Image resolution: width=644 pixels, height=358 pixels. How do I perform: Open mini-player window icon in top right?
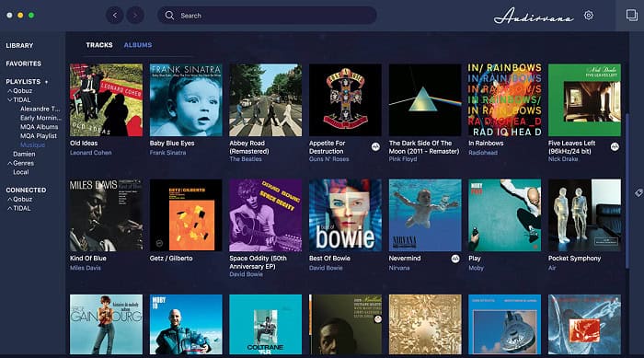coord(631,16)
